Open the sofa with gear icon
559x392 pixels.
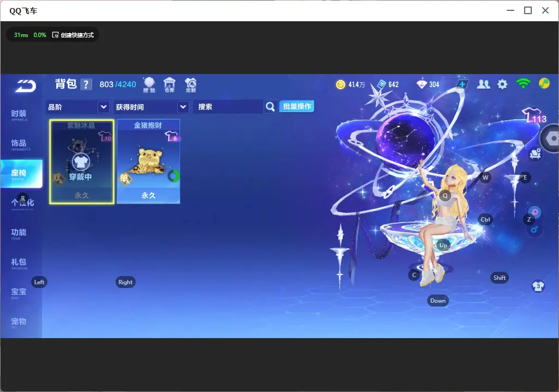(x=535, y=154)
